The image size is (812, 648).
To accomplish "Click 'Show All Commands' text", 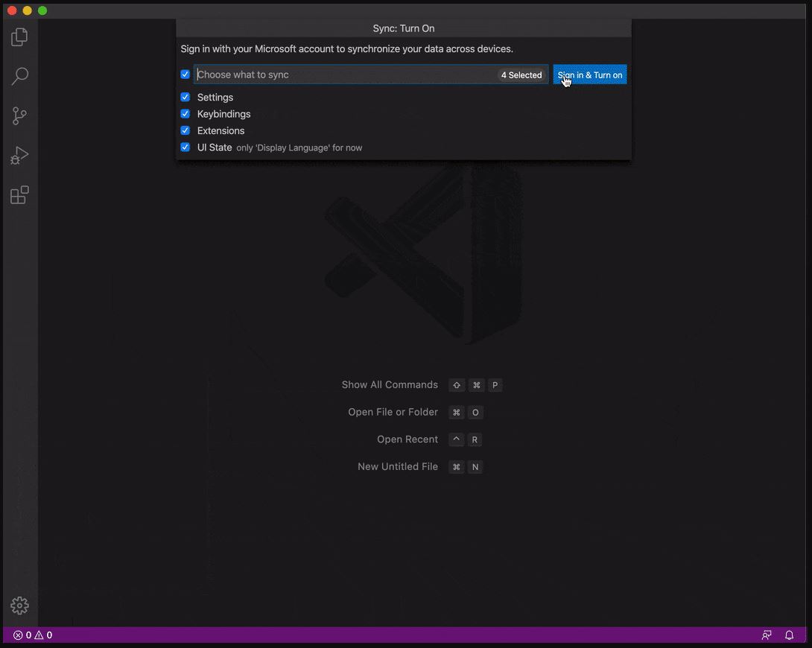I will coord(390,384).
